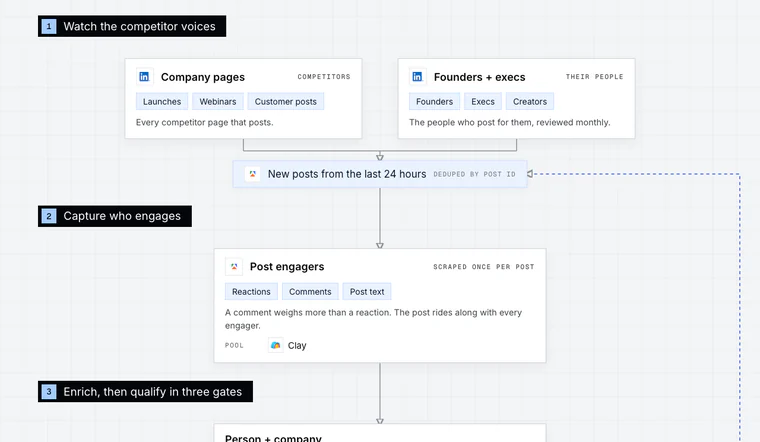Click the Company pages heading
760x442 pixels.
point(203,77)
